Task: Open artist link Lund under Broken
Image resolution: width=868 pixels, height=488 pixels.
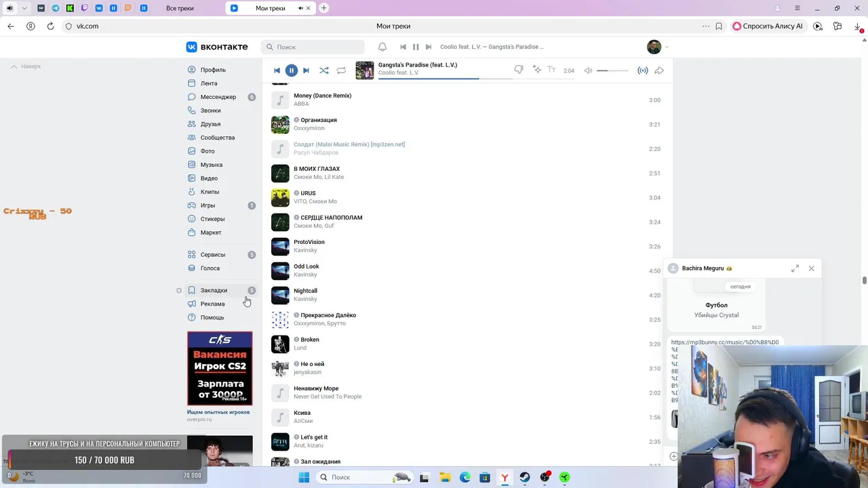Action: click(x=300, y=348)
